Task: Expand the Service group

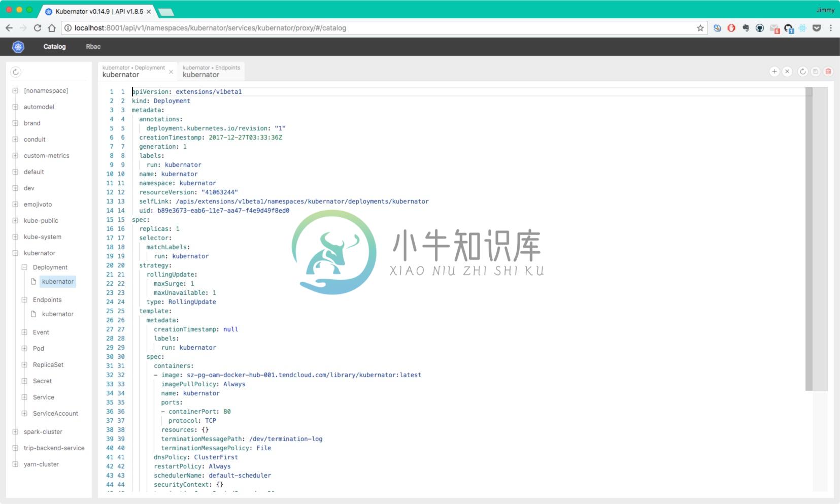Action: [24, 397]
